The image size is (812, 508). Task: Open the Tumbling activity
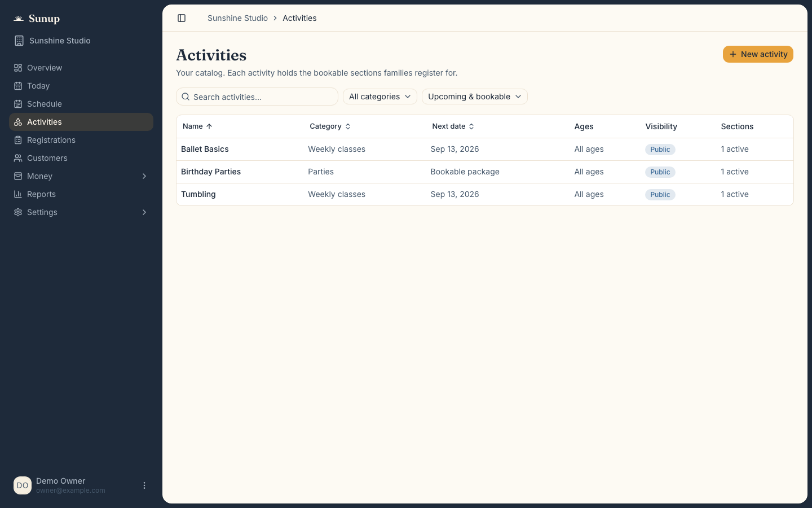[x=198, y=194]
